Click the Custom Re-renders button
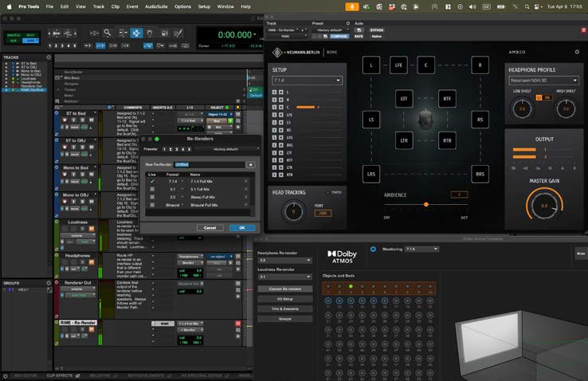Viewport: 588px width, 381px height. click(x=284, y=289)
